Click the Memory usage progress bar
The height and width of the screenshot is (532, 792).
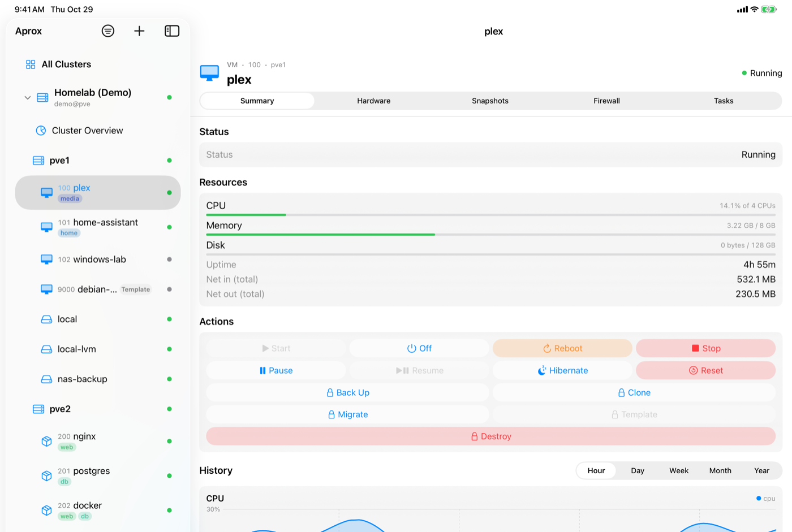coord(491,235)
